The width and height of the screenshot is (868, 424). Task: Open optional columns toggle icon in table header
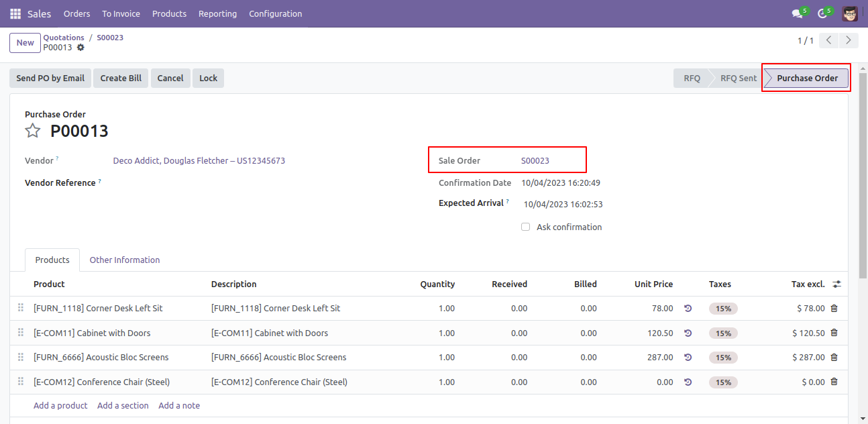tap(836, 284)
